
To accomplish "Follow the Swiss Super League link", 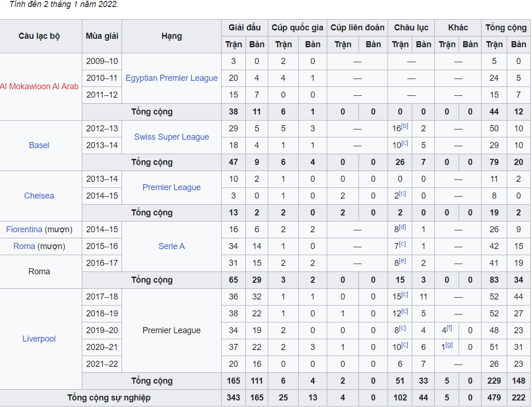I will click(x=172, y=137).
